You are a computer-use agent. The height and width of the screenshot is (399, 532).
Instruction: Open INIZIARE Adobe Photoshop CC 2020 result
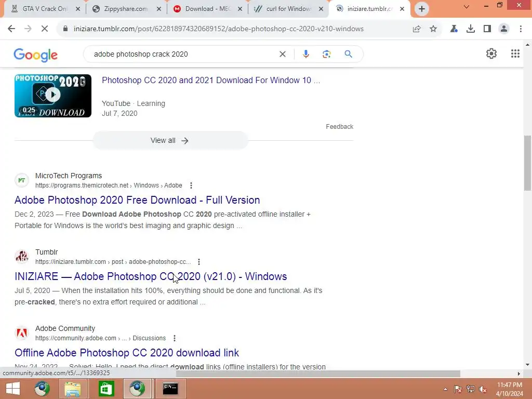click(151, 276)
